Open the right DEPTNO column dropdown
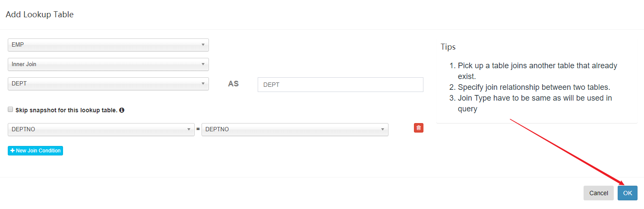This screenshot has height=209, width=644. click(294, 130)
